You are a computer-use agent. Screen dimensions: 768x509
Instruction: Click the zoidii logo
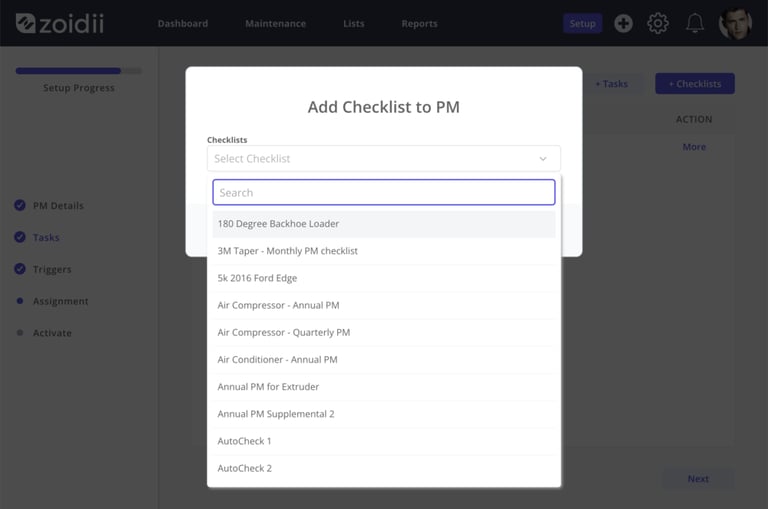60,23
